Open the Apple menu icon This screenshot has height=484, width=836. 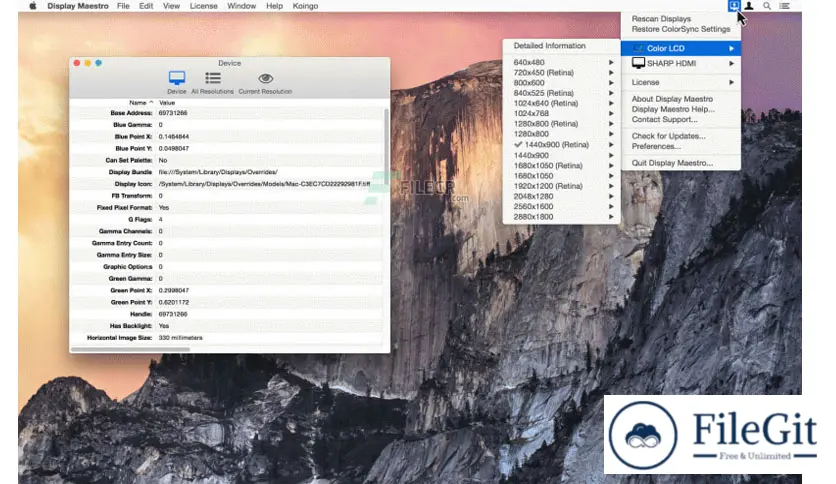coord(33,6)
